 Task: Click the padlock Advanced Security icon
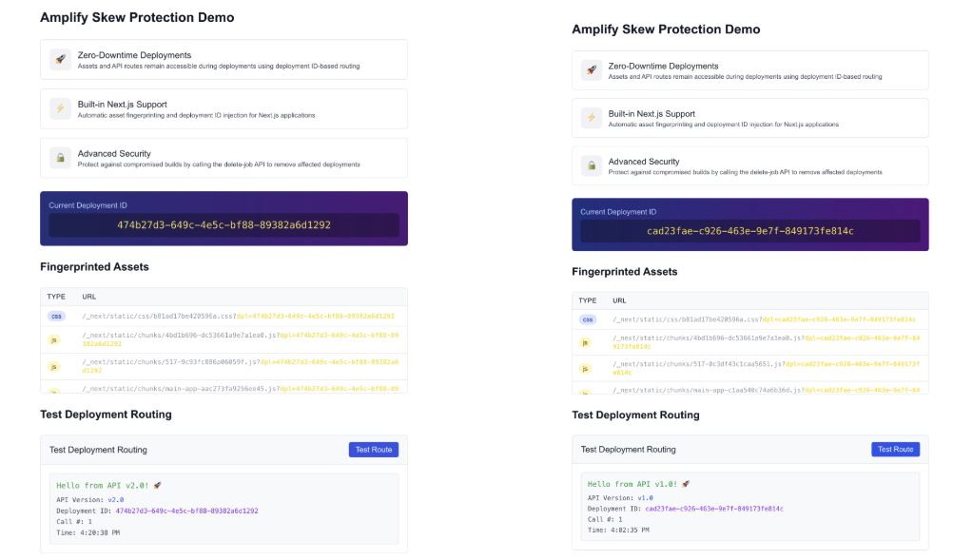tap(58, 156)
